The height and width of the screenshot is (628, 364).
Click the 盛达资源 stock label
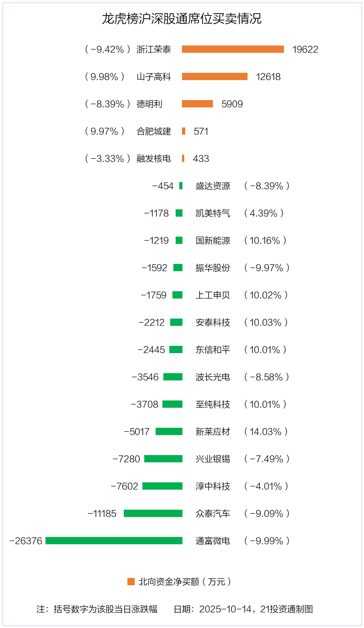click(213, 186)
